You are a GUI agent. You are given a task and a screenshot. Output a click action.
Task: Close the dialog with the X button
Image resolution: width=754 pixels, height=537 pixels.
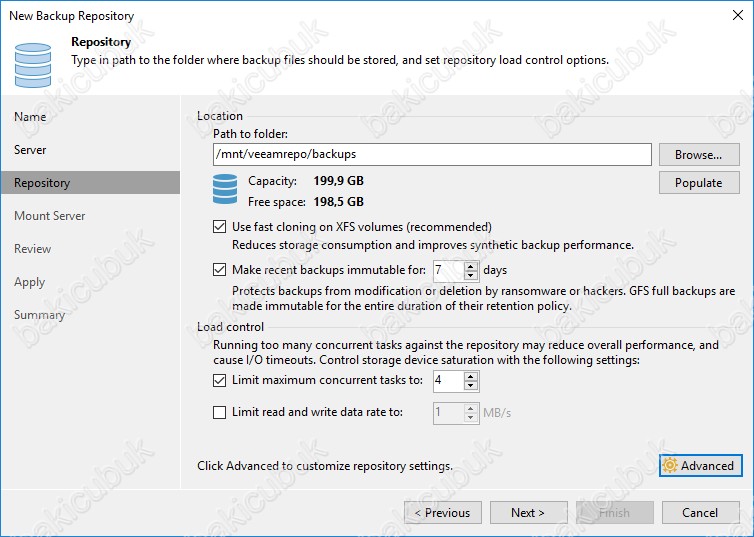[x=738, y=15]
